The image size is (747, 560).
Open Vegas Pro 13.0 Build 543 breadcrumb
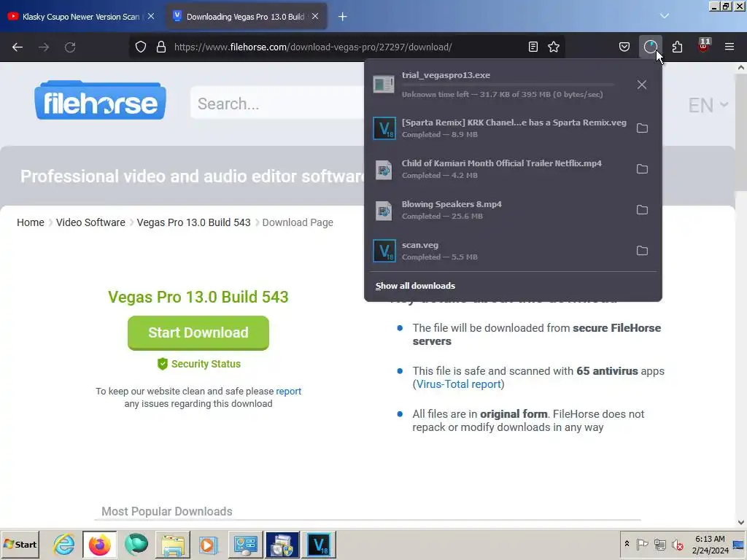tap(193, 222)
